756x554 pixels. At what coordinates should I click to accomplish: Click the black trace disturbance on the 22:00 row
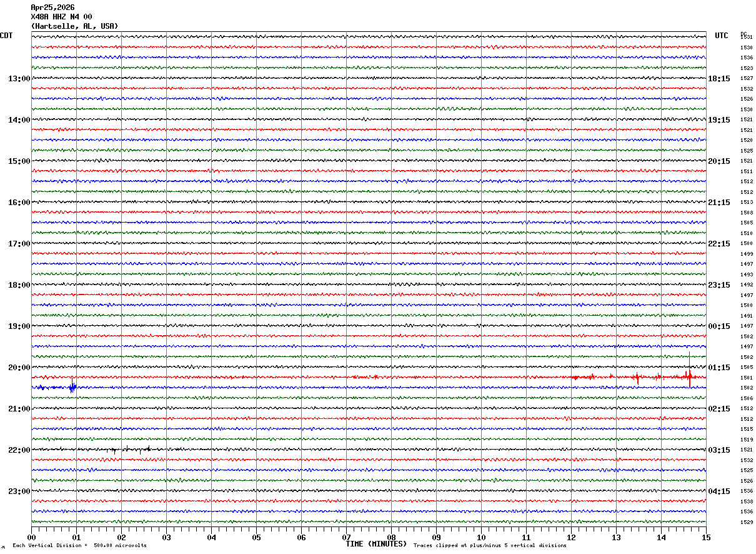point(131,449)
